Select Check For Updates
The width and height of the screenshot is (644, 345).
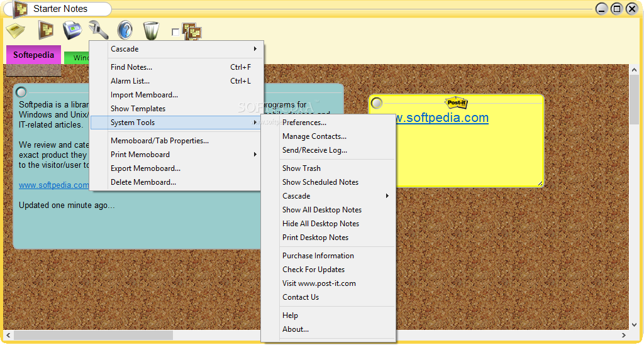pyautogui.click(x=328, y=270)
